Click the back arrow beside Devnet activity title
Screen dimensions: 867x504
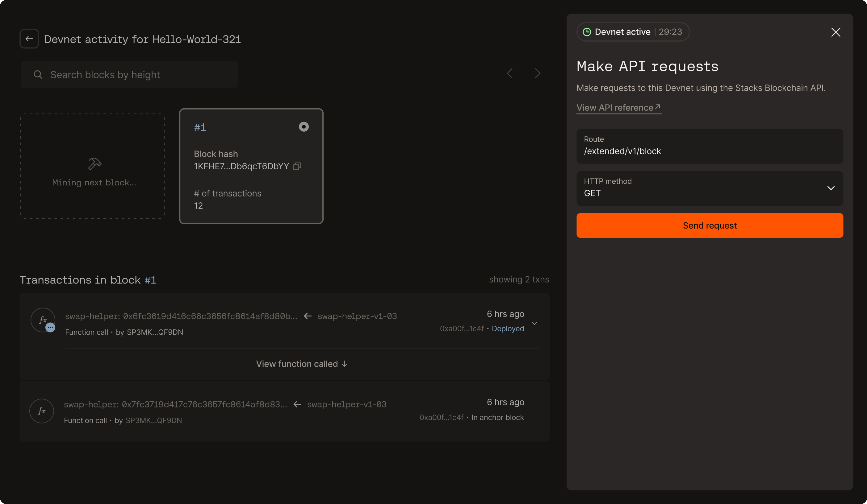pyautogui.click(x=29, y=39)
